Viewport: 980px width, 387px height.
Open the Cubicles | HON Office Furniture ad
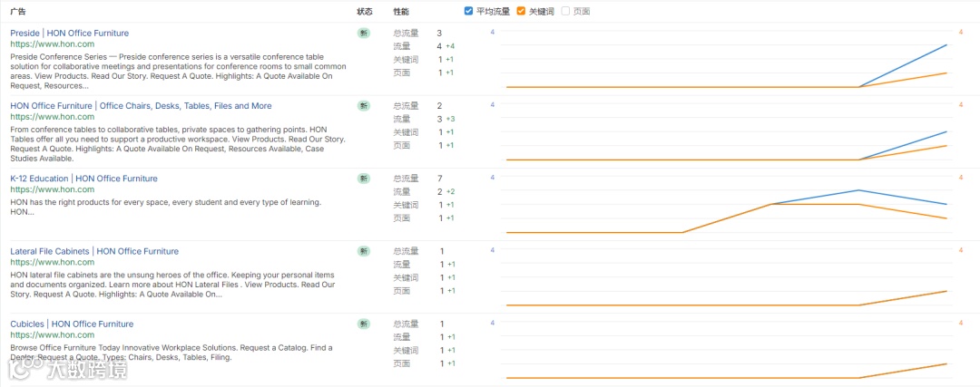[x=72, y=324]
